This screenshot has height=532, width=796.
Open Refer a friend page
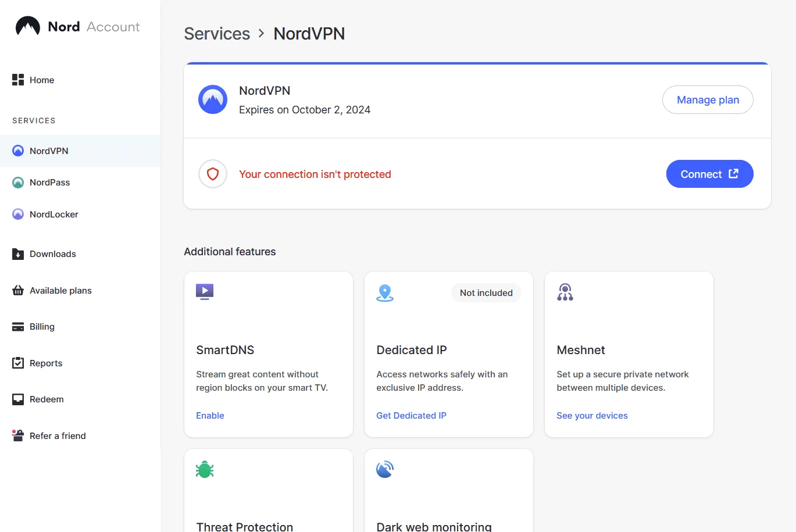80,435
